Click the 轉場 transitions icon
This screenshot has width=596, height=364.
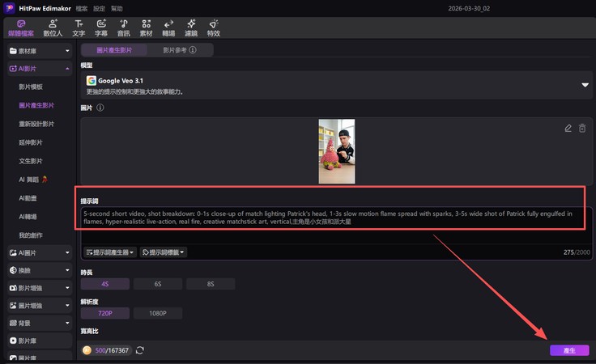[x=168, y=28]
